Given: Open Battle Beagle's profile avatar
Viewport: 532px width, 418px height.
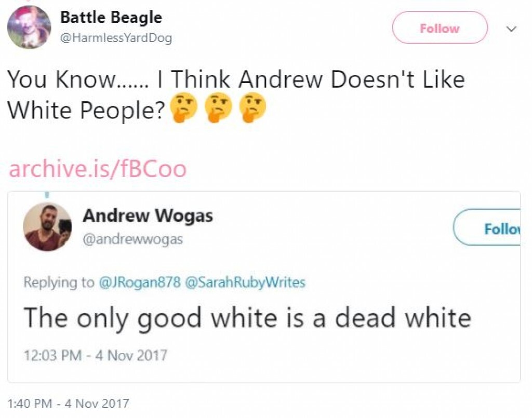Looking at the screenshot, I should click(29, 28).
